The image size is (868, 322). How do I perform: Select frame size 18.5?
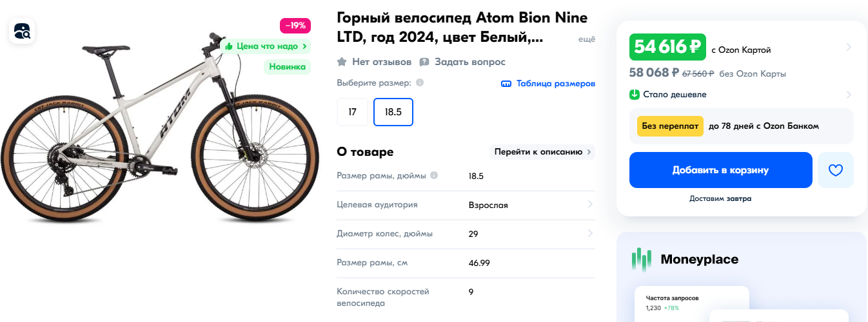pos(393,112)
